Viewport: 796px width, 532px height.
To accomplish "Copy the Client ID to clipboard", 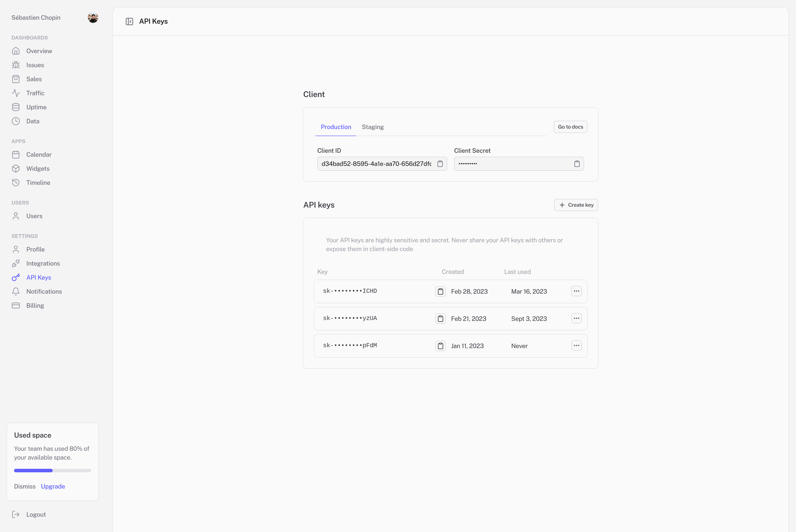I will 440,164.
